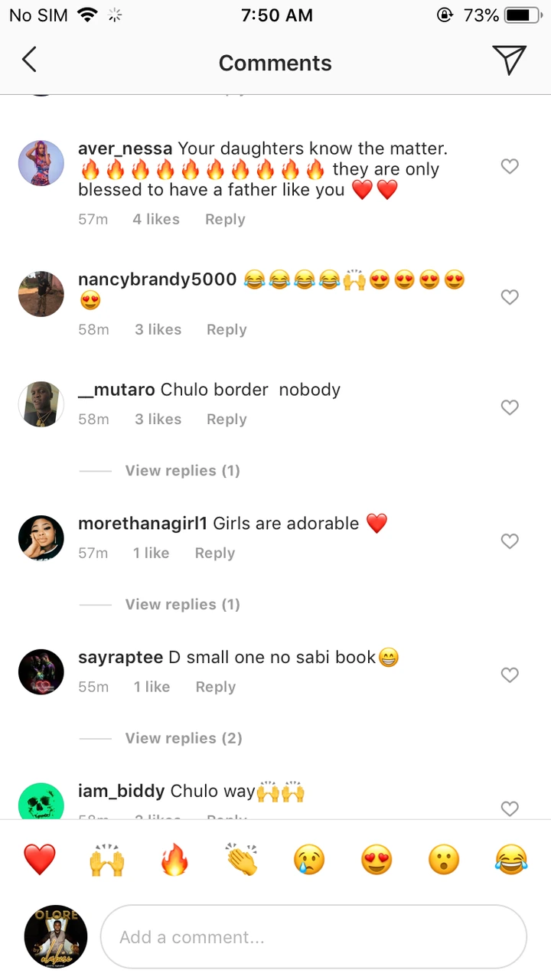This screenshot has height=980, width=551.
Task: Insert the heart-eyes emoji reaction
Action: [377, 860]
